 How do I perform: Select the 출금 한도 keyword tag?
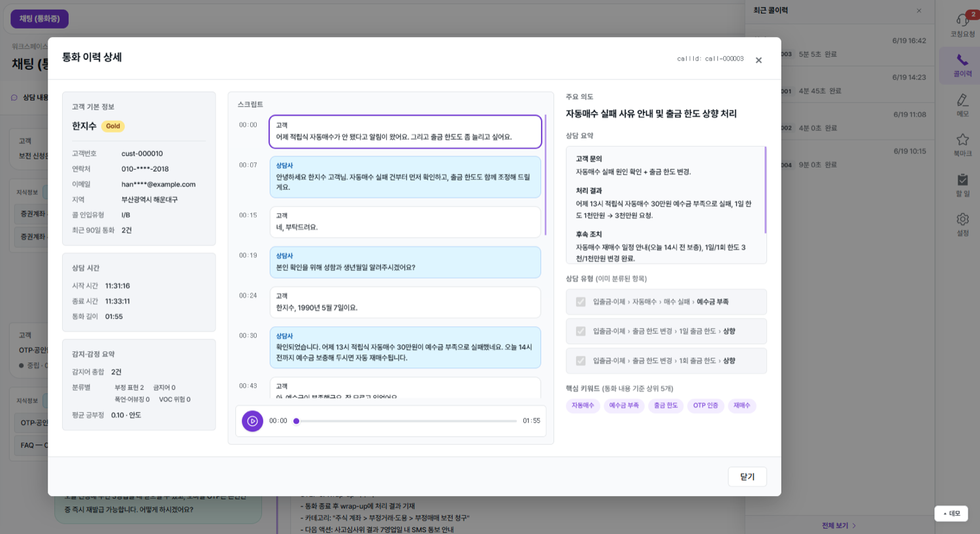(666, 405)
